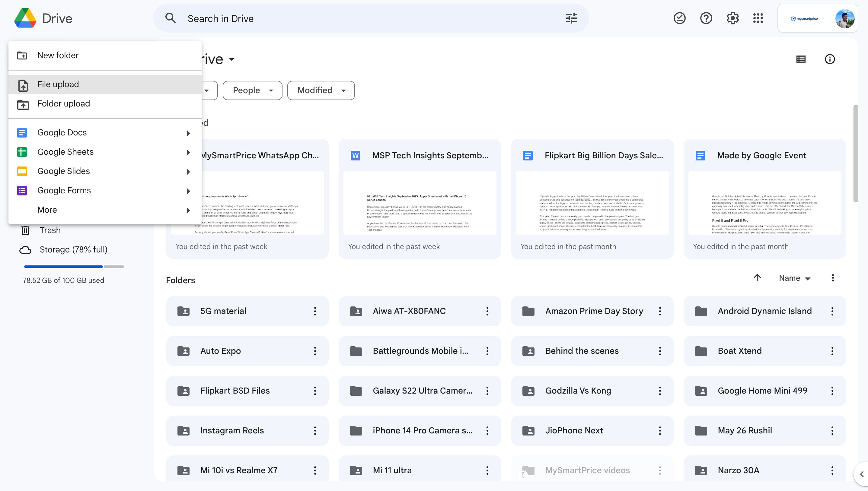Open more actions for Amazon Prime Day Story
The width and height of the screenshot is (868, 491).
tap(660, 311)
